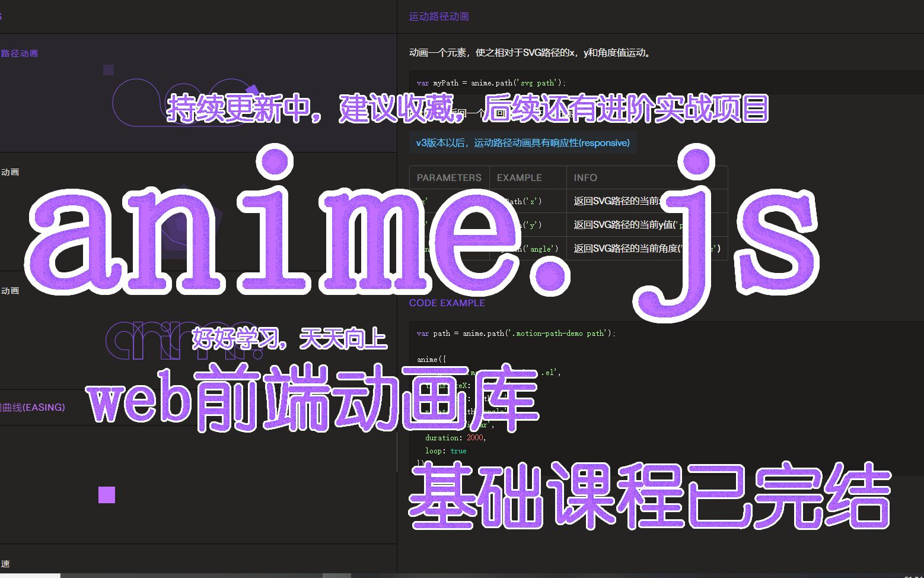This screenshot has width=924, height=578.
Task: Click the blue note about v3 responsive motion paths
Action: [522, 143]
